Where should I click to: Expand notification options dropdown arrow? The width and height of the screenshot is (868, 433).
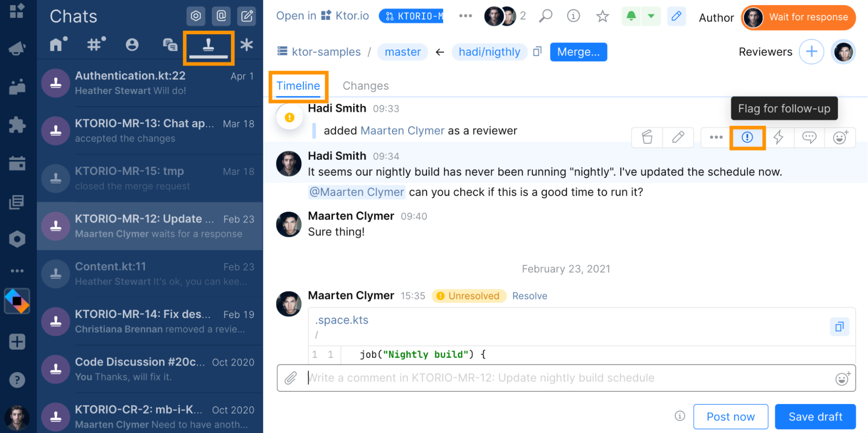651,16
